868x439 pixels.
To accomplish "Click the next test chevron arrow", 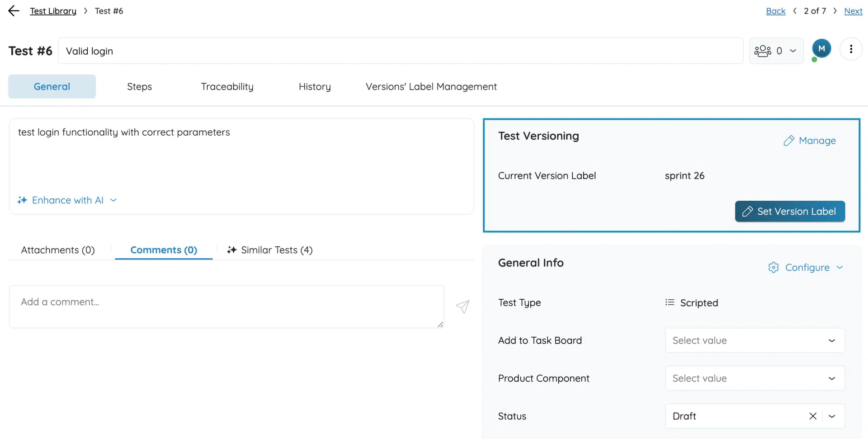I will tap(835, 11).
